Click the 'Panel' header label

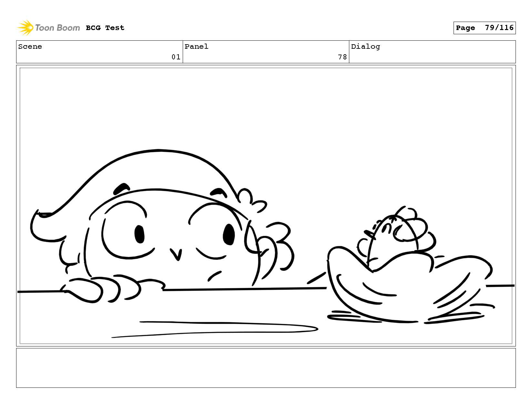tap(197, 46)
